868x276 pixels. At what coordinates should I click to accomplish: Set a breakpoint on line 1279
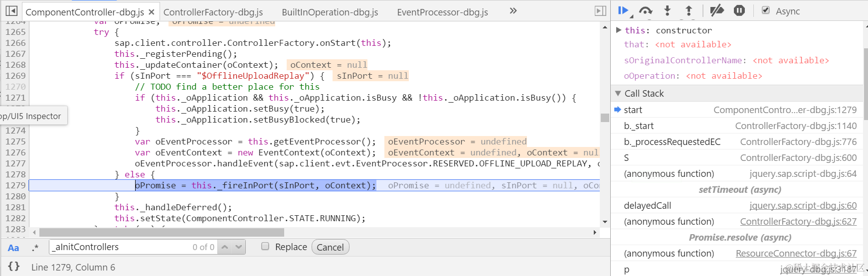point(15,185)
